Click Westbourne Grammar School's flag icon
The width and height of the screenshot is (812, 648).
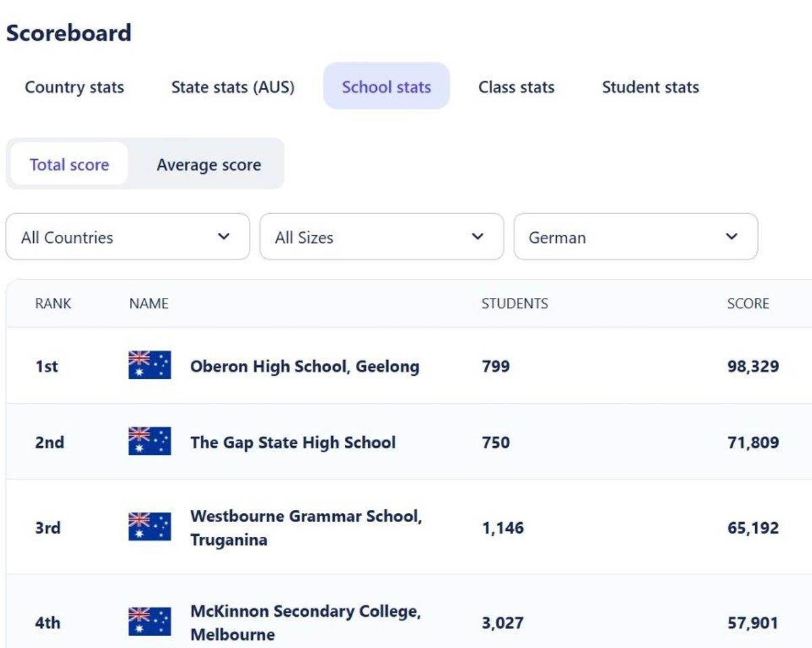150,527
